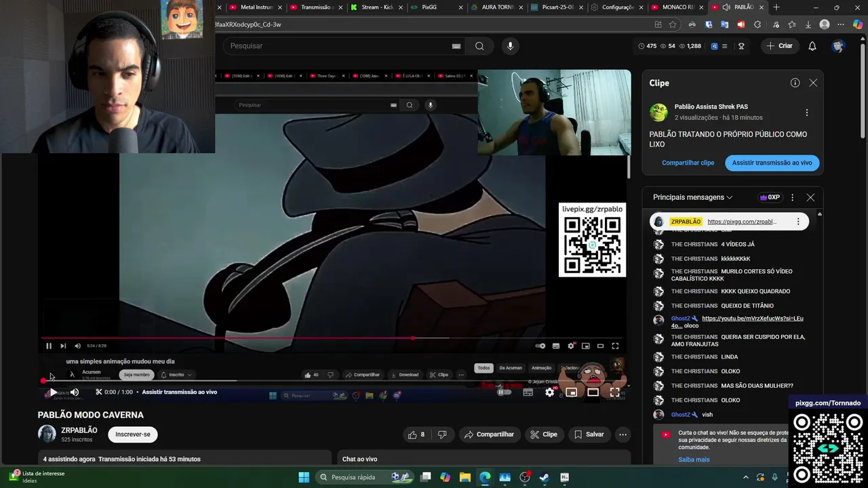Screen dimensions: 868x488
Task: Search YouTube by voice with microphone
Action: [x=510, y=45]
